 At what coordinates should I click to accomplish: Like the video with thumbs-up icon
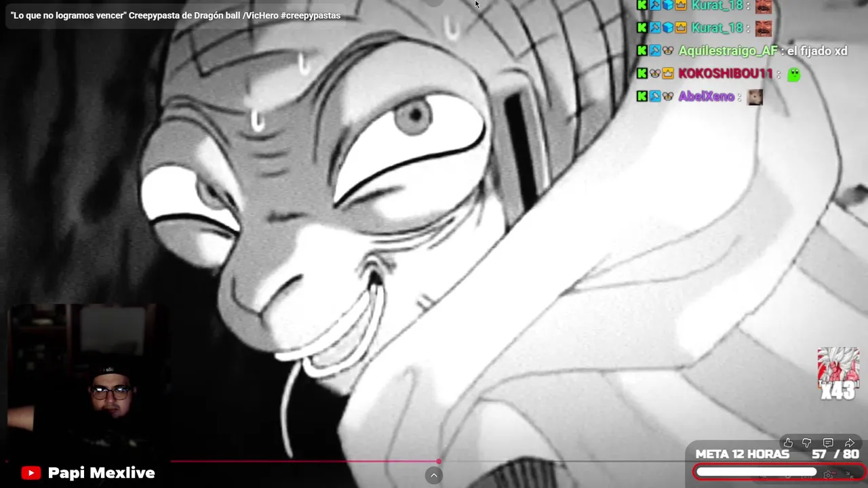(x=788, y=443)
